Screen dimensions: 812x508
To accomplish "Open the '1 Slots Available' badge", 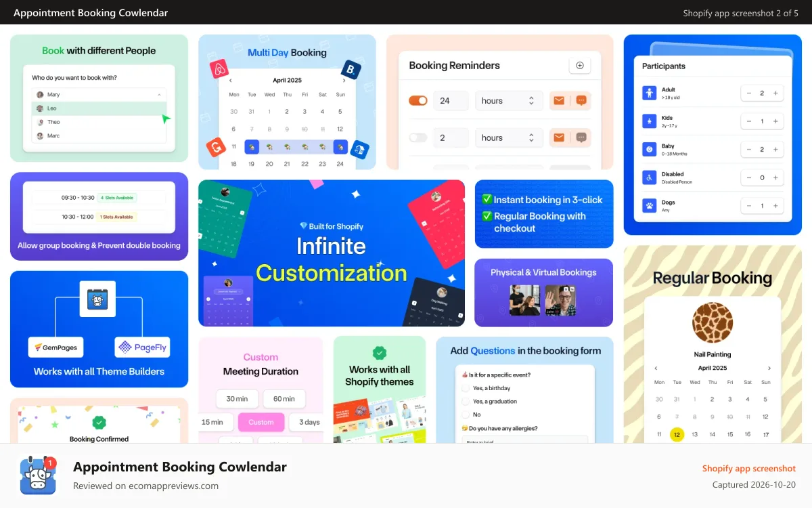I will point(117,217).
